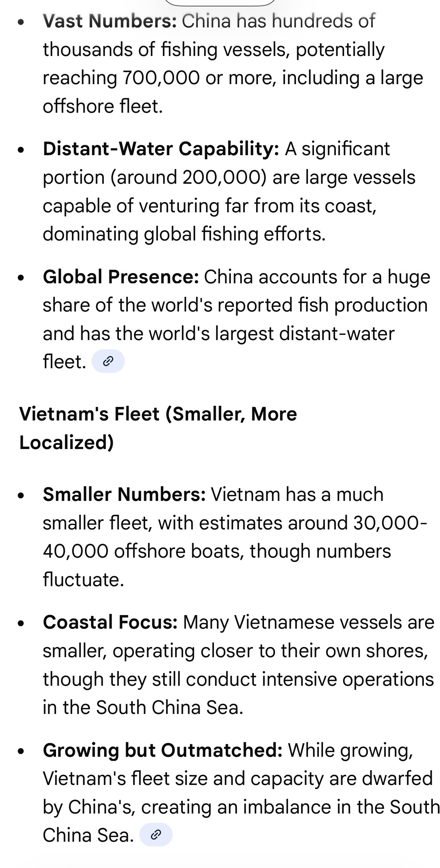
Task: Tap the bullet dot beside Coastal Focus
Action: (x=21, y=623)
